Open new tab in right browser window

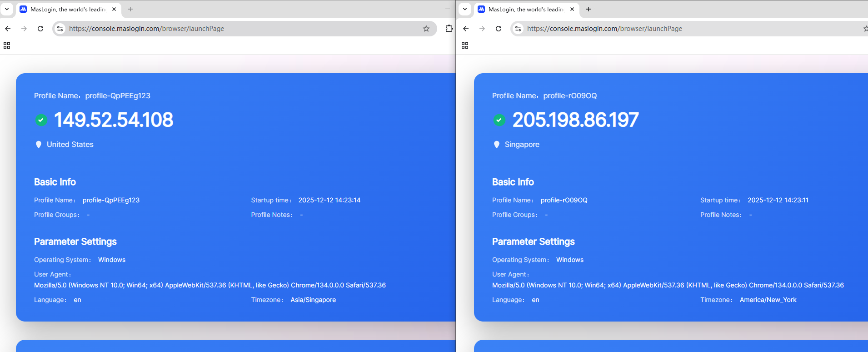coord(589,9)
